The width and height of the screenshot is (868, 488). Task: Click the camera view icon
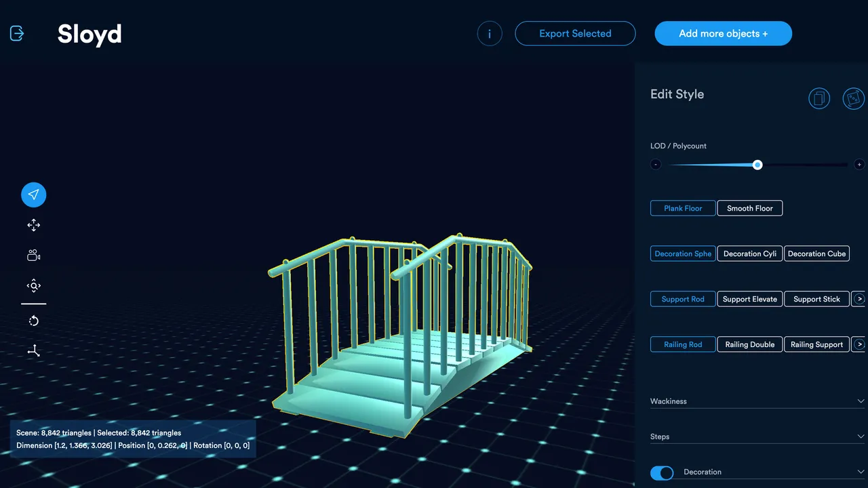(34, 256)
